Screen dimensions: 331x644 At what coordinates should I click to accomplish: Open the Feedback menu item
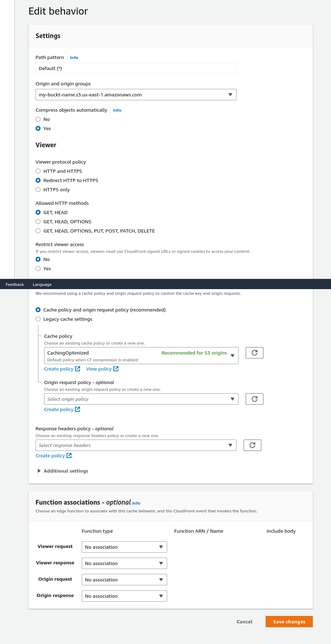coord(15,284)
